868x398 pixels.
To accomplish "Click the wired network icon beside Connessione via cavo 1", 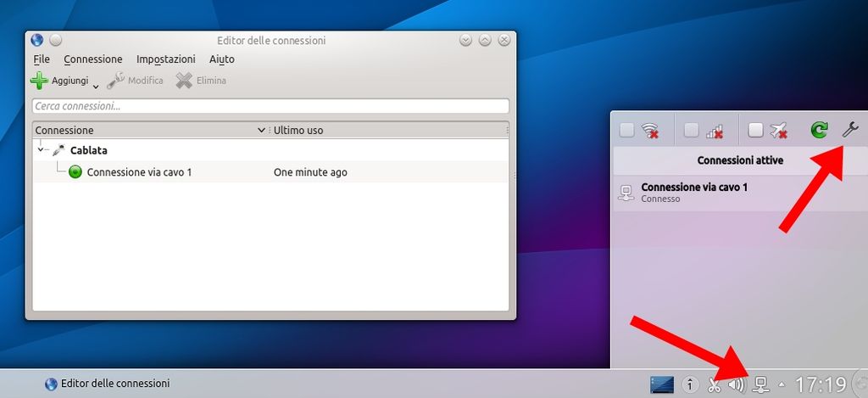I will point(626,193).
